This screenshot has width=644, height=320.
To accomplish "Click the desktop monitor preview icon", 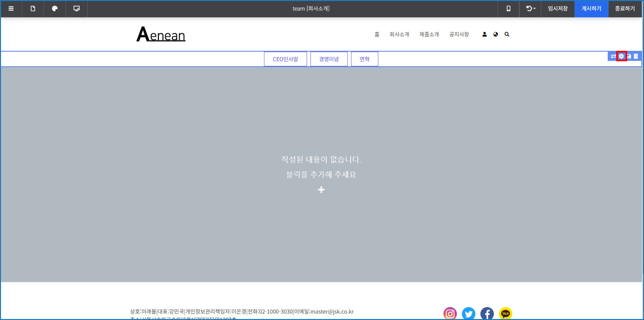I will tap(77, 9).
